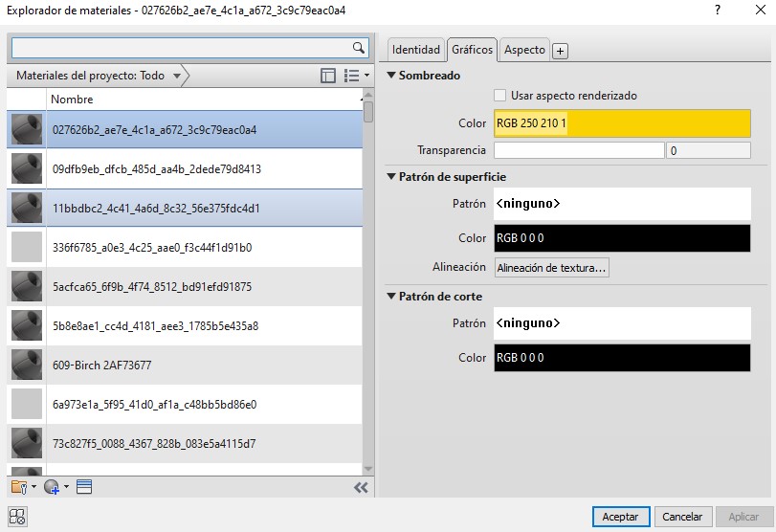
Task: Click the yellow RGB 250 210 1 color swatch
Action: click(622, 124)
